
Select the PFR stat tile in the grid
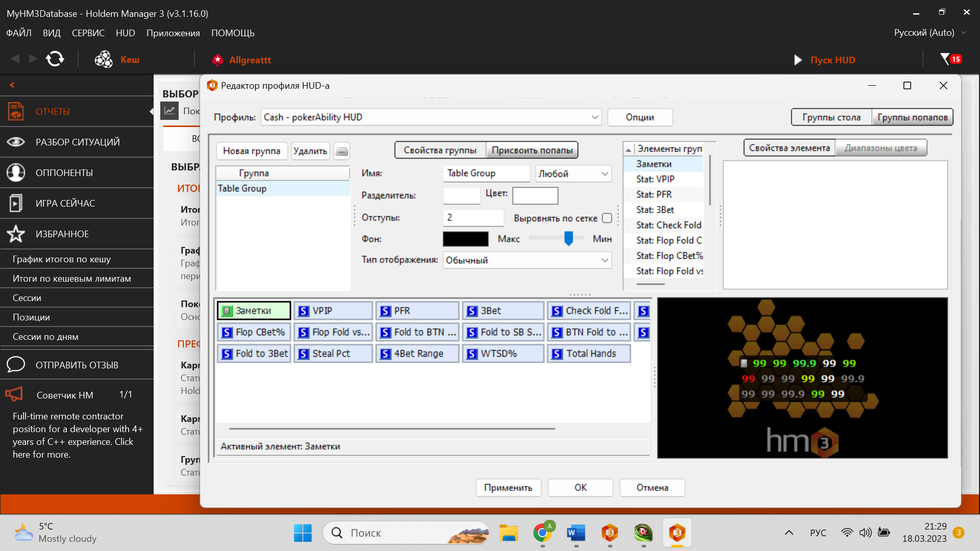click(x=418, y=311)
